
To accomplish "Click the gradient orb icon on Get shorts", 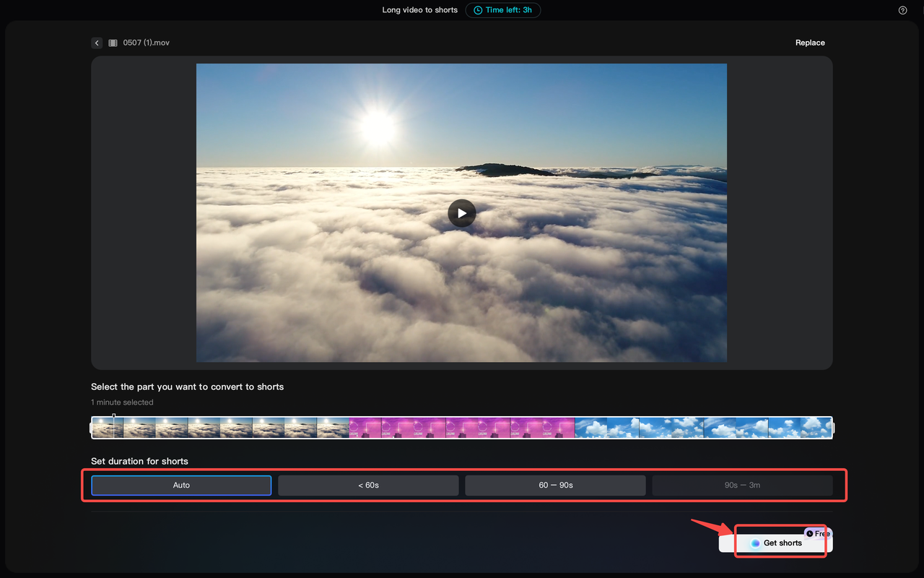I will pyautogui.click(x=755, y=543).
